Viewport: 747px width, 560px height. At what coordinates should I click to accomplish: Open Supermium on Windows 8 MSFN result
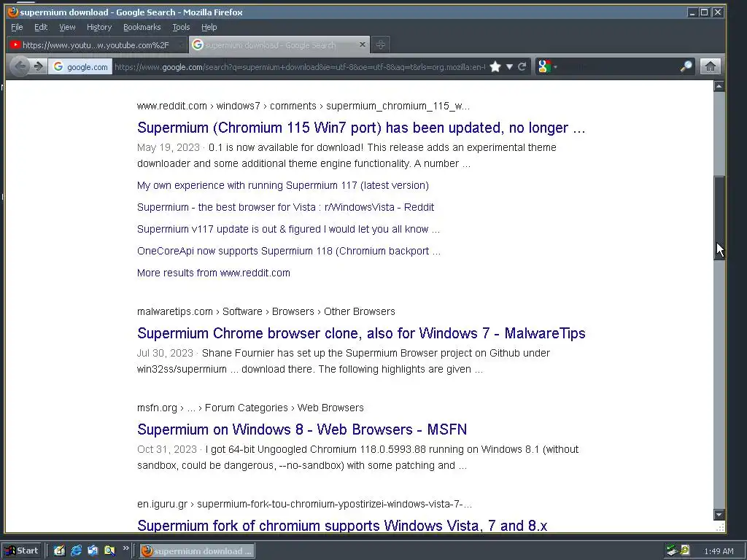pyautogui.click(x=302, y=429)
